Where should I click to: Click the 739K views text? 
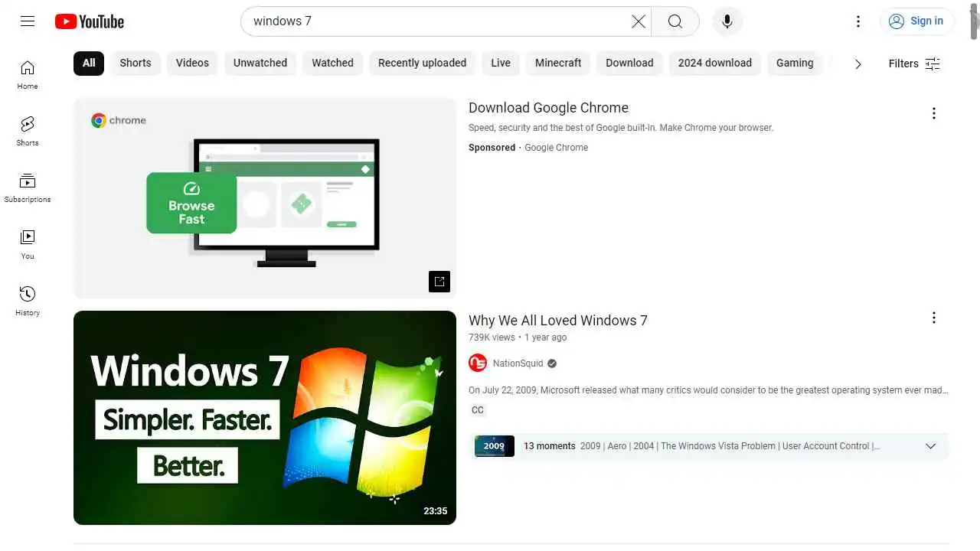coord(492,337)
